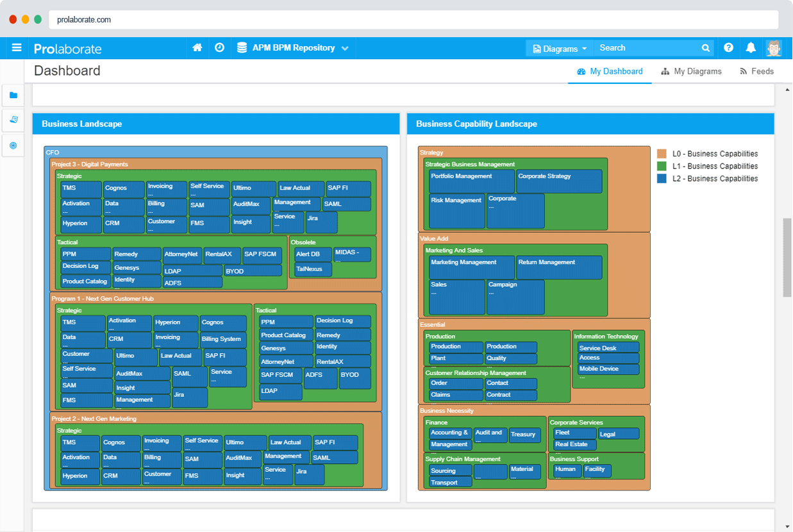Screen dimensions: 793x532
Task: Select the 'Transport' capability box
Action: [x=451, y=483]
